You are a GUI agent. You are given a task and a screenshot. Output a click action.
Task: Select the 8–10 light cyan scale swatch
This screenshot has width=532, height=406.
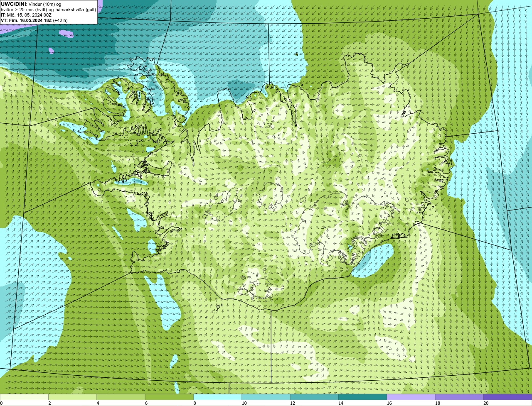click(x=217, y=397)
